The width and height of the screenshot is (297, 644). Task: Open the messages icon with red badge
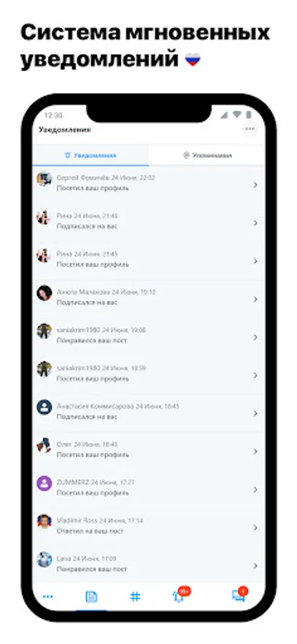click(240, 595)
